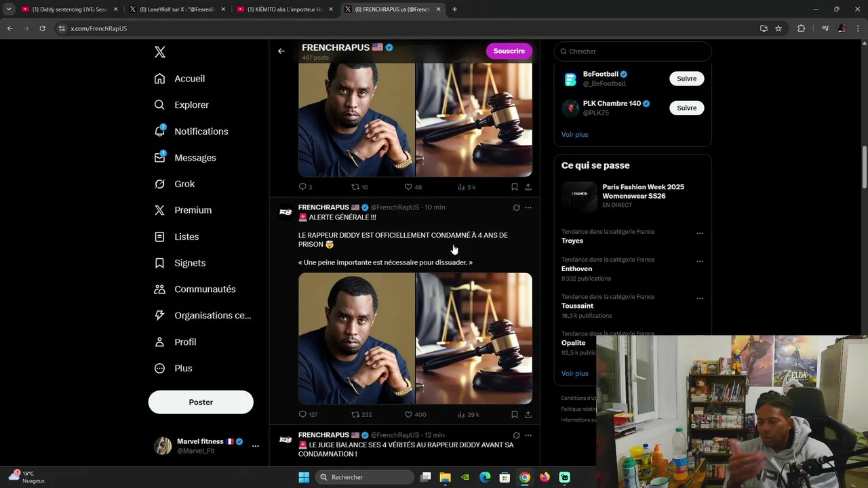Open Paris Fashion Week 2025 live event
868x488 pixels.
[633, 196]
